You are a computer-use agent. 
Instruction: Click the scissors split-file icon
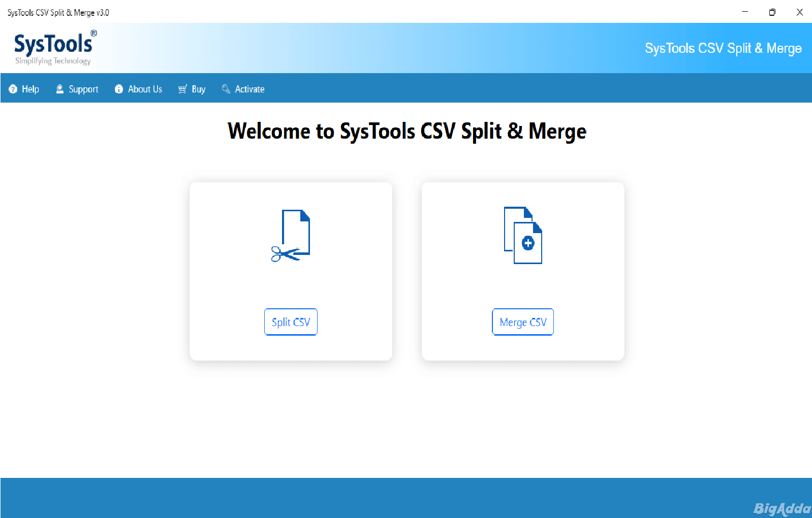coord(291,236)
